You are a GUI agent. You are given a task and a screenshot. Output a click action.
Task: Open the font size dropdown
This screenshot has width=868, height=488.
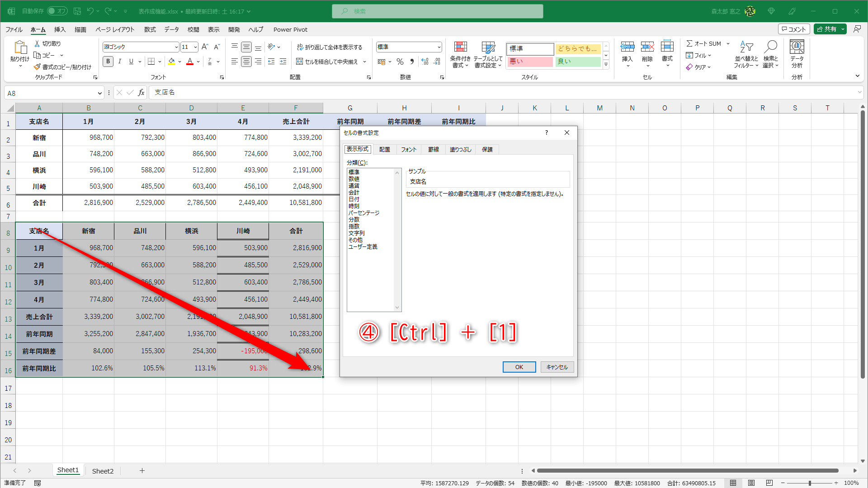tap(195, 47)
